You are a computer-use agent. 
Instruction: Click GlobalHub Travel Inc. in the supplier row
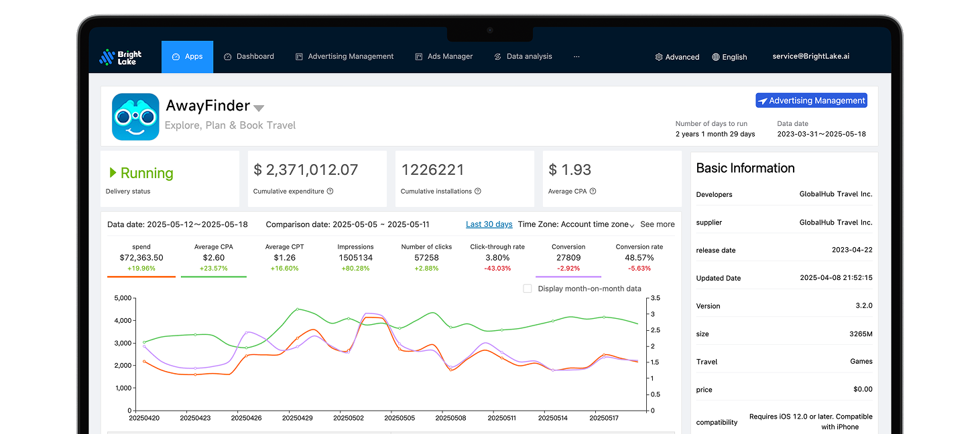coord(836,222)
